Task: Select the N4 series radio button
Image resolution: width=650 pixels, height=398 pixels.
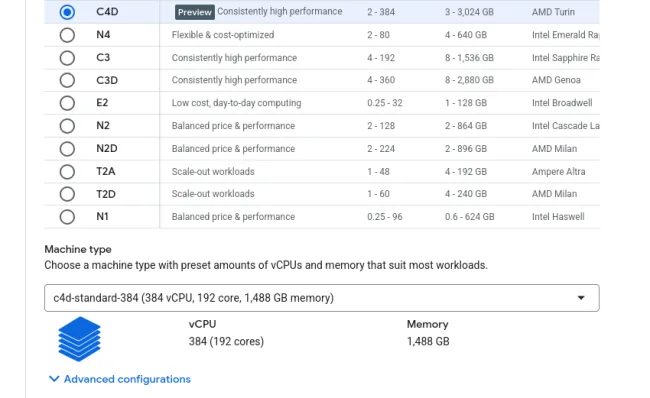Action: 67,35
